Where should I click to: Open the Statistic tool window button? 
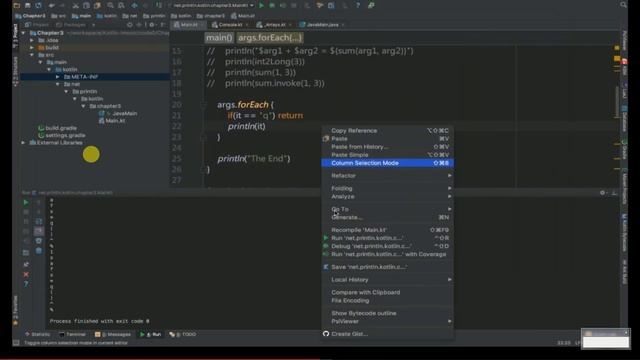pos(37,334)
